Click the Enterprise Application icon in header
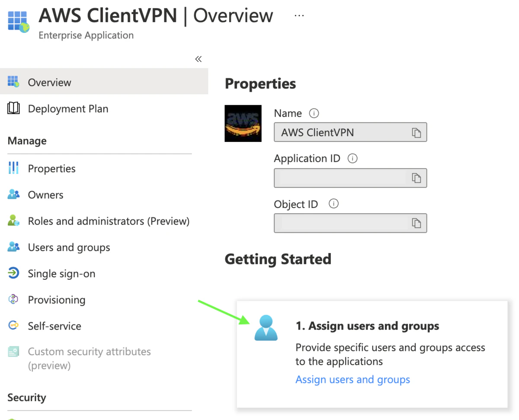The width and height of the screenshot is (519, 420). 18,22
